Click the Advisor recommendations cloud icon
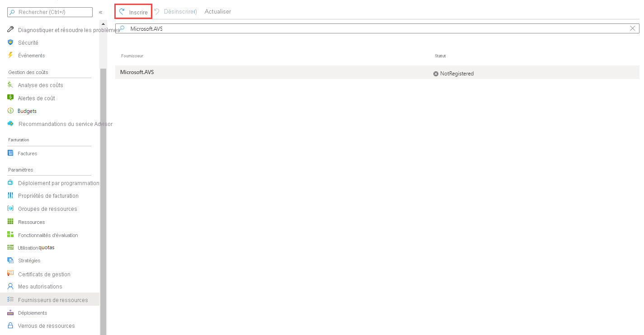The image size is (644, 335). tap(11, 124)
